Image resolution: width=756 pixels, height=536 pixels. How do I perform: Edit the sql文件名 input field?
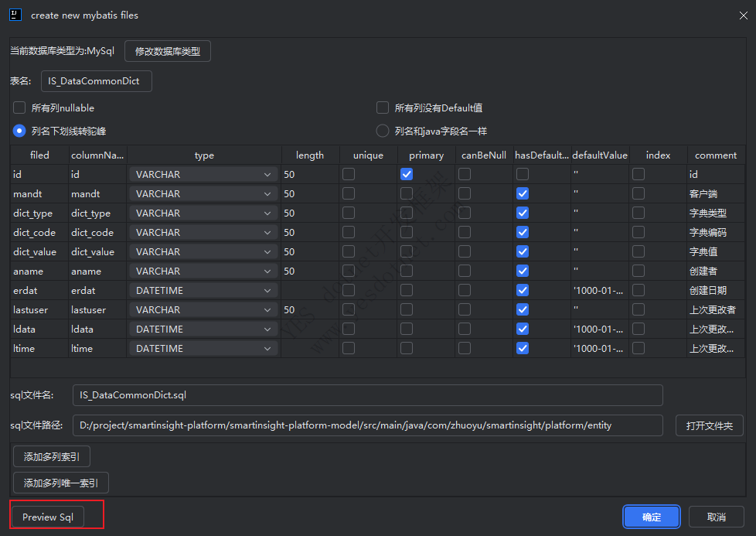pos(368,395)
